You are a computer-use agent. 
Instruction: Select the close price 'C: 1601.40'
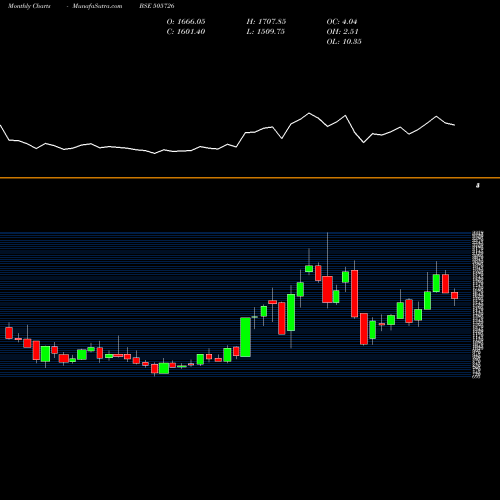point(186,32)
